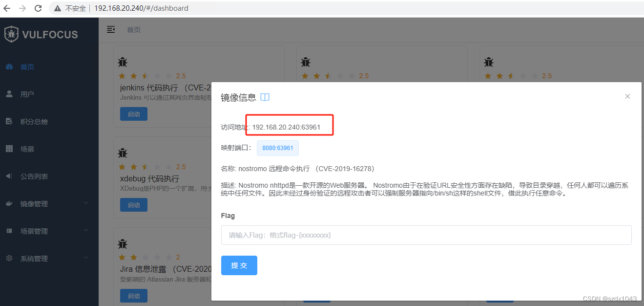
Task: Reload the page with the refresh icon
Action: [x=38, y=8]
